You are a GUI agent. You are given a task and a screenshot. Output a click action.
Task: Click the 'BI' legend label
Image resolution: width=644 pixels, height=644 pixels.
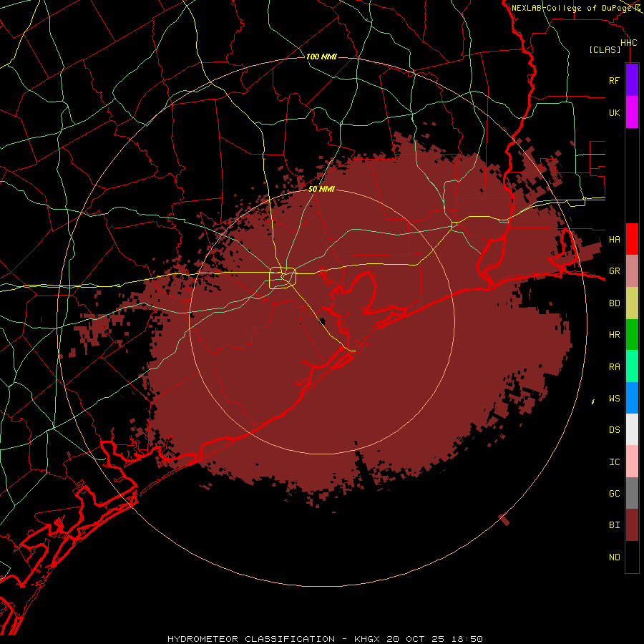click(x=614, y=525)
